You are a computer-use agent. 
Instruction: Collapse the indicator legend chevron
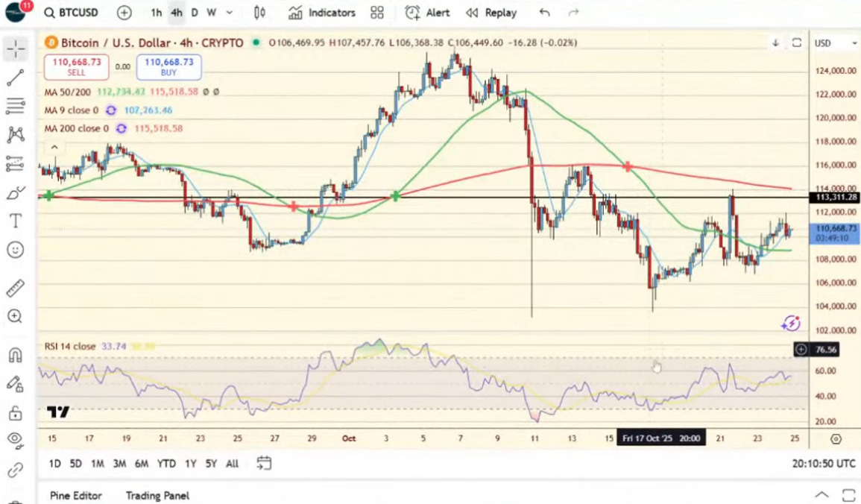(54, 147)
